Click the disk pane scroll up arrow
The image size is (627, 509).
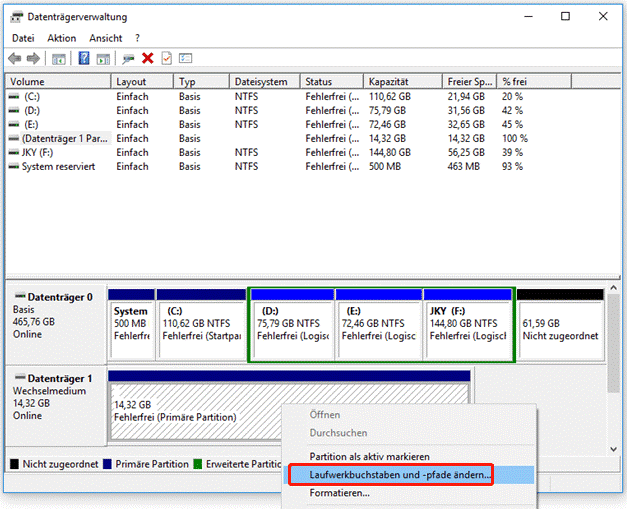pyautogui.click(x=614, y=288)
